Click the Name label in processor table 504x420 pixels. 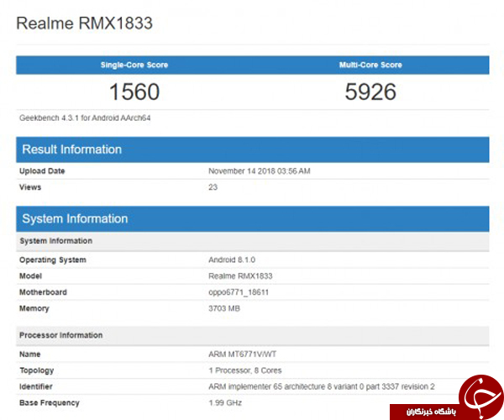click(x=30, y=354)
